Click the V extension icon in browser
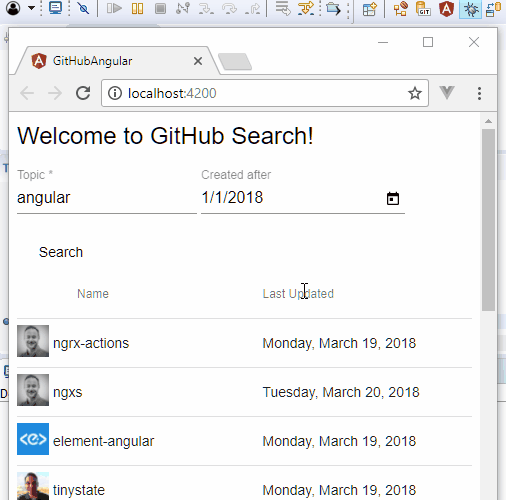 point(447,92)
